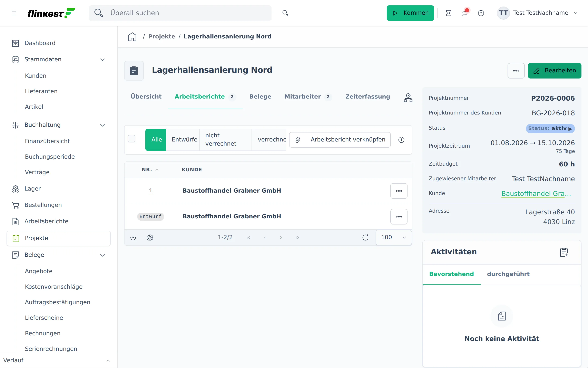Open row menu for Arbeitsbericht number 1
The height and width of the screenshot is (368, 588).
[399, 191]
